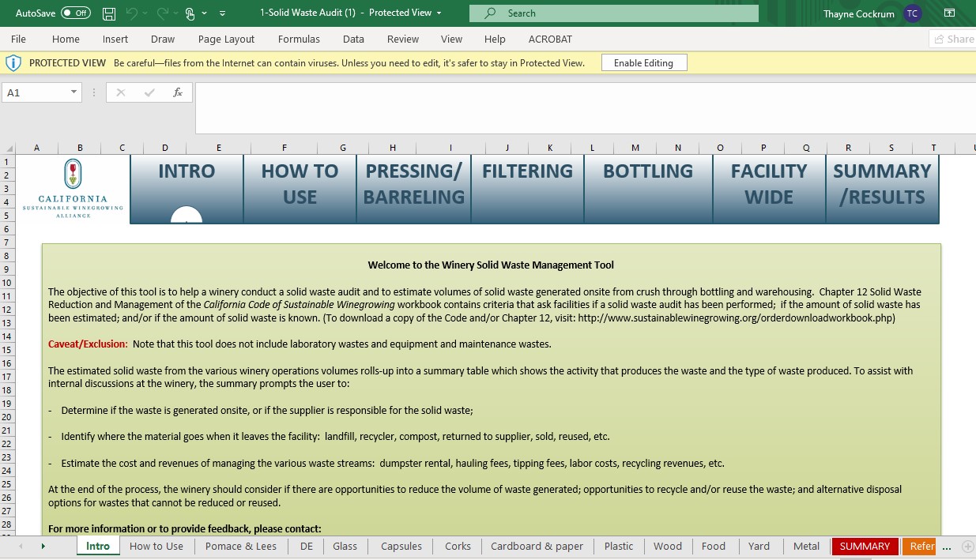Click the next sheet scroll arrow
The height and width of the screenshot is (560, 976).
click(x=43, y=546)
